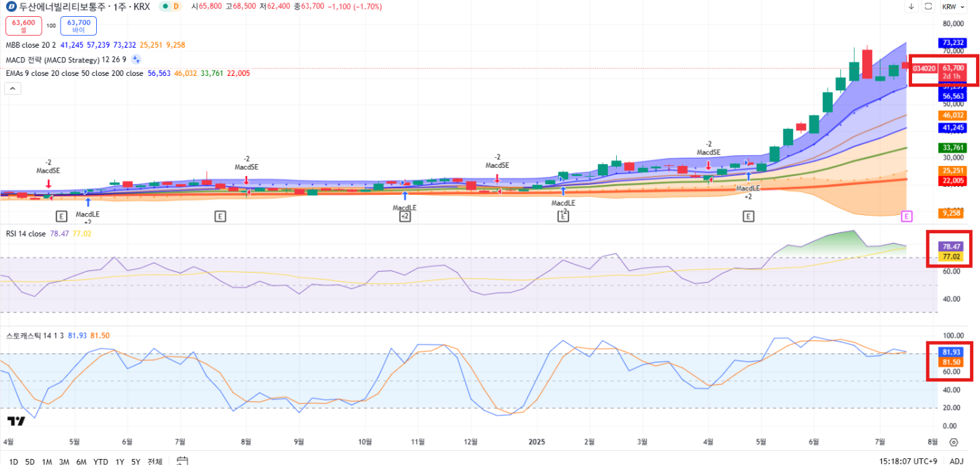Click the yellow 77.02 RSI scale label
Image resolution: width=980 pixels, height=465 pixels.
pyautogui.click(x=950, y=257)
